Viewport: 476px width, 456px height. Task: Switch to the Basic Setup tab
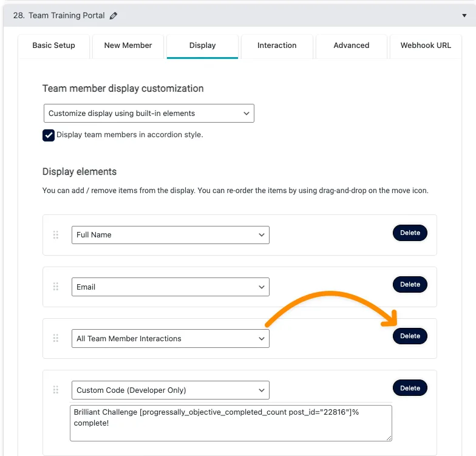(54, 46)
